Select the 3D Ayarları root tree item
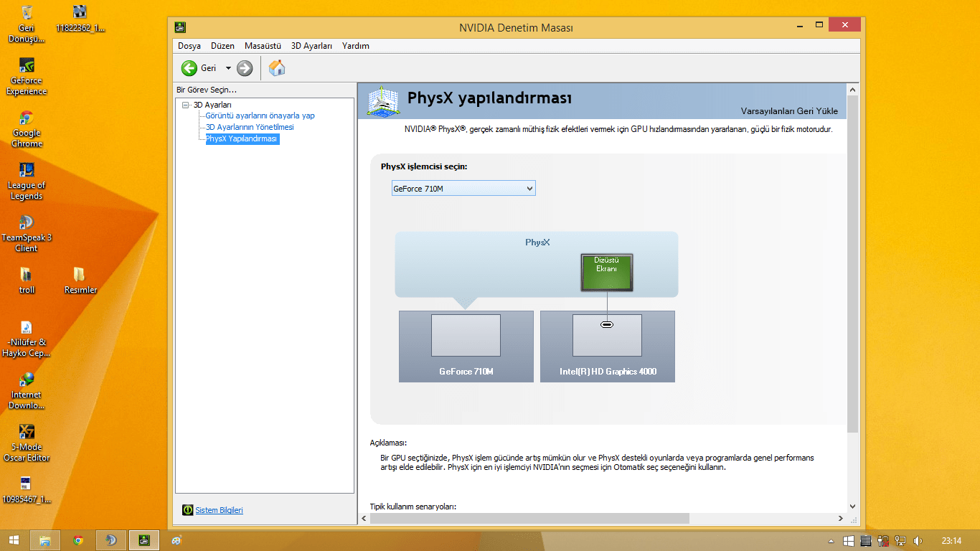 [x=212, y=105]
